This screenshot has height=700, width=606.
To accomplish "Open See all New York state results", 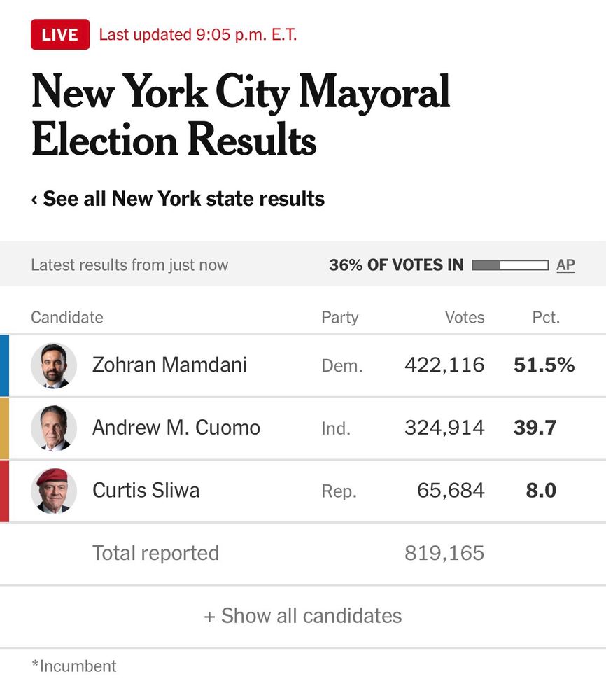I will point(183,199).
